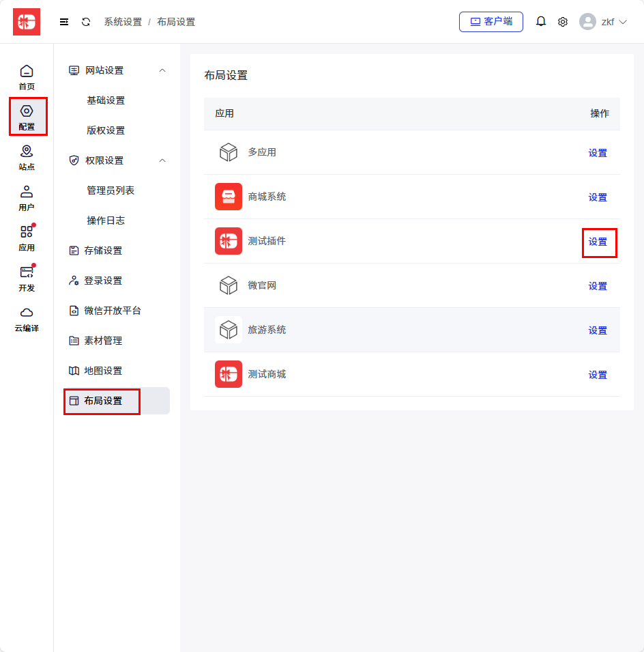Open the notification bell icon
644x652 pixels.
541,22
